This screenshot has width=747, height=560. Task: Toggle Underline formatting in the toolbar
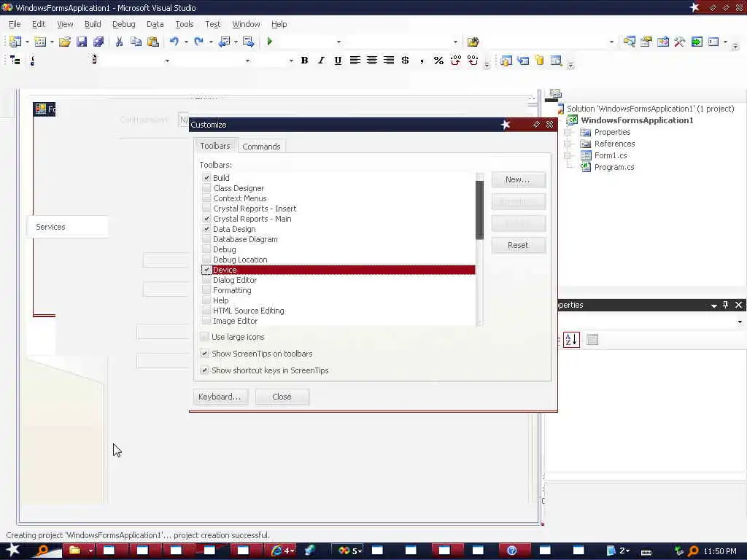(x=338, y=61)
